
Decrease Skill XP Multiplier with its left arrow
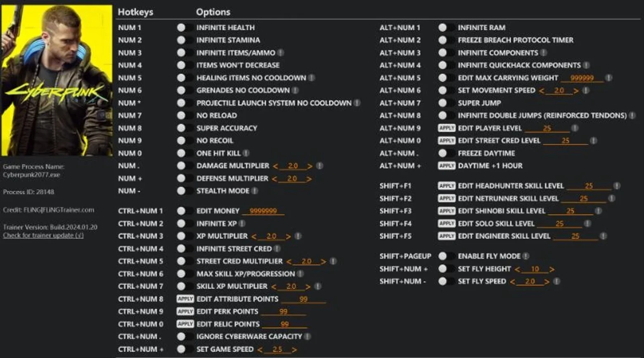click(x=274, y=287)
